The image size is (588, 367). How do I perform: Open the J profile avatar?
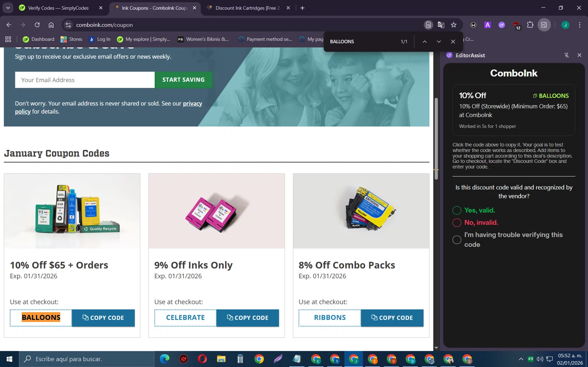(565, 25)
